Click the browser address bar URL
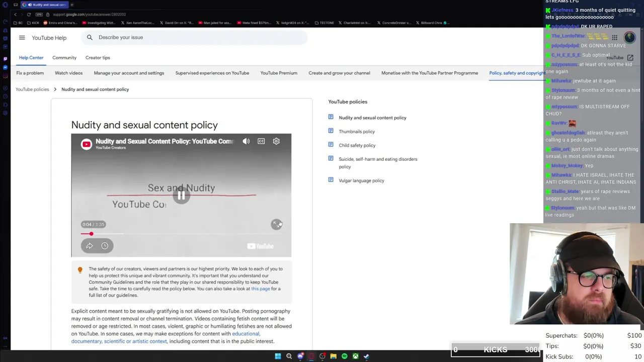The height and width of the screenshot is (362, 644). pos(89,15)
